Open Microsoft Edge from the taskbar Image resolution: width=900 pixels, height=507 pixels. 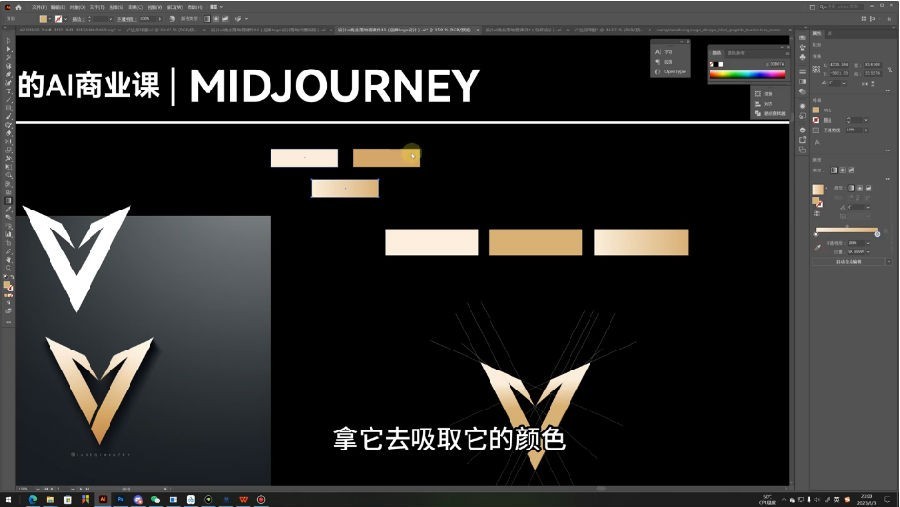[x=33, y=500]
